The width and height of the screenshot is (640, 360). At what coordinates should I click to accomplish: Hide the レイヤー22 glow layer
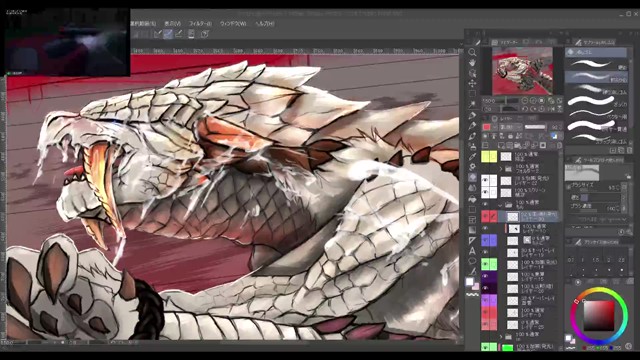click(485, 180)
